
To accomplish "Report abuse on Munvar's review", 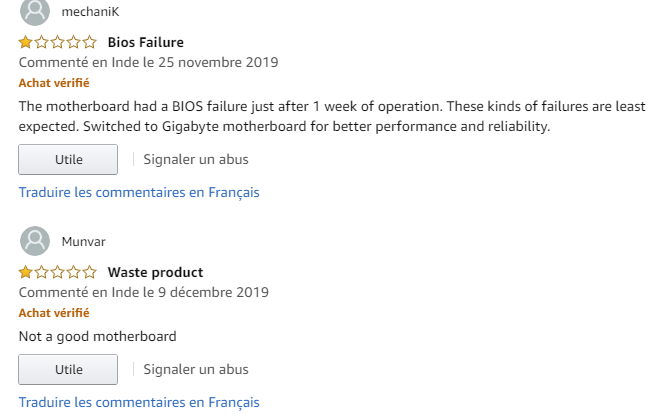I will tap(196, 369).
